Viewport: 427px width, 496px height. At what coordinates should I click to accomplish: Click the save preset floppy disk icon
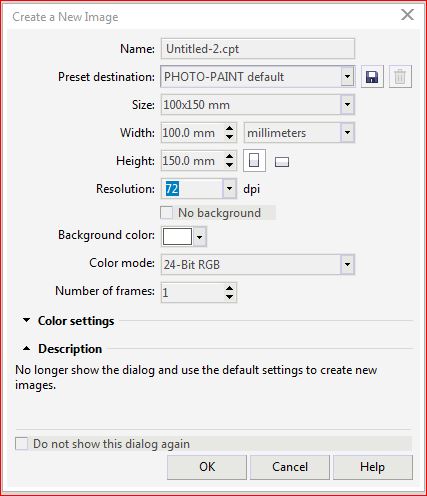click(x=372, y=77)
